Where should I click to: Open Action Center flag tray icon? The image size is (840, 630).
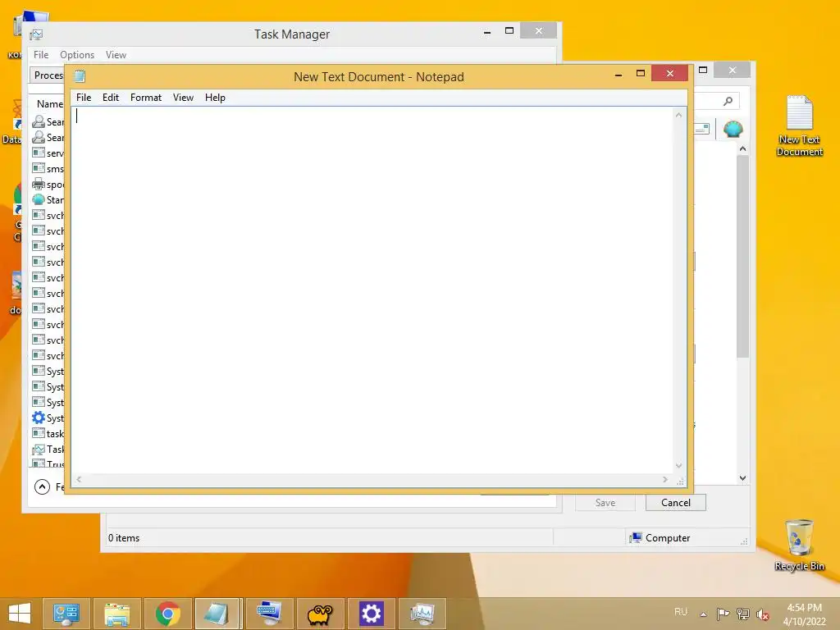click(x=723, y=614)
